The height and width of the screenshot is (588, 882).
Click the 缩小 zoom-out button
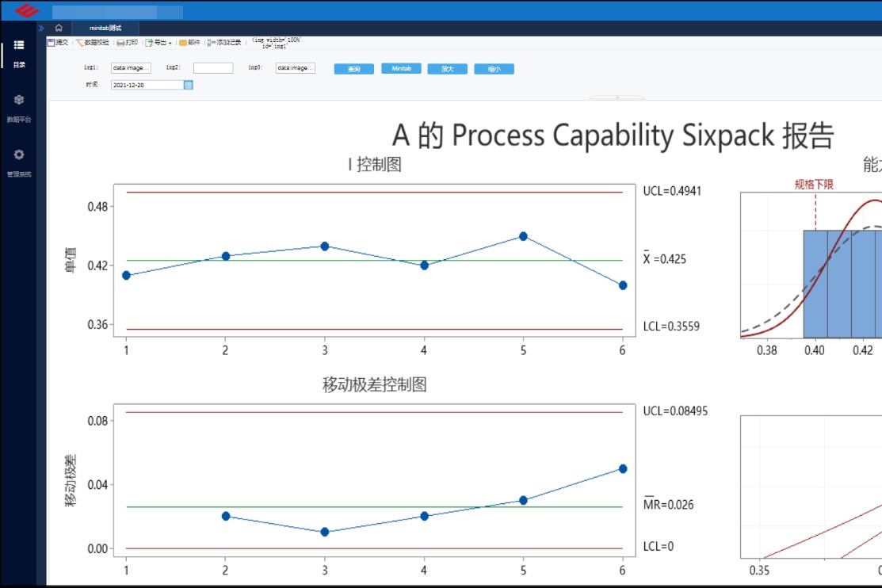[494, 69]
